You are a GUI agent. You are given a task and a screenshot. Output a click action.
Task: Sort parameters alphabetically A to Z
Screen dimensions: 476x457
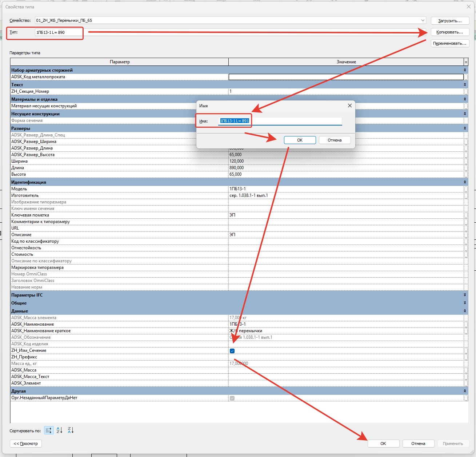click(x=60, y=430)
